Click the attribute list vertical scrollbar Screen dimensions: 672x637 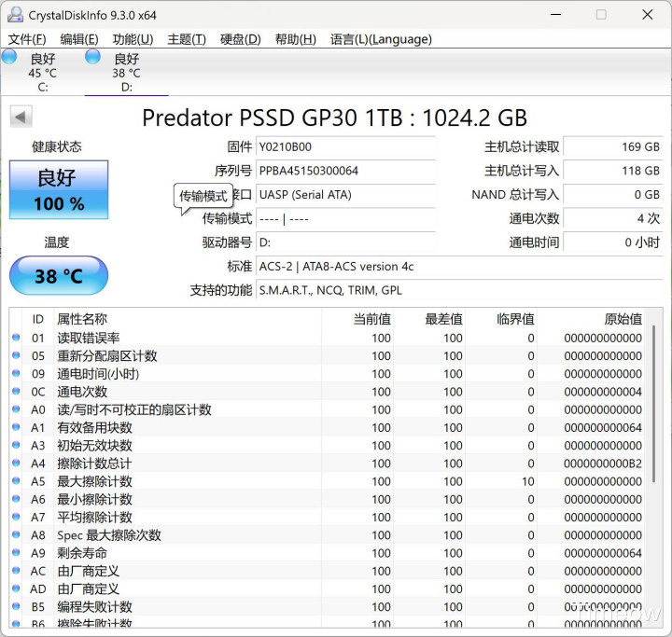point(653,420)
